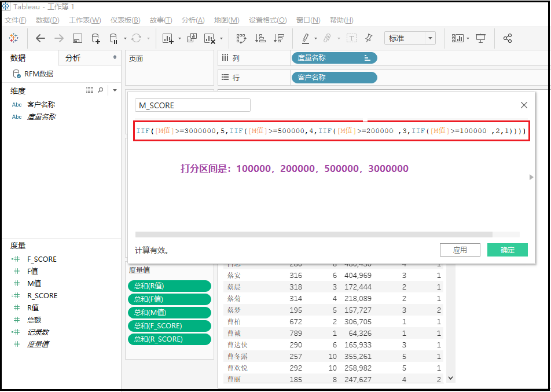551x392 pixels.
Task: Click the swap rows and columns icon
Action: tap(241, 38)
